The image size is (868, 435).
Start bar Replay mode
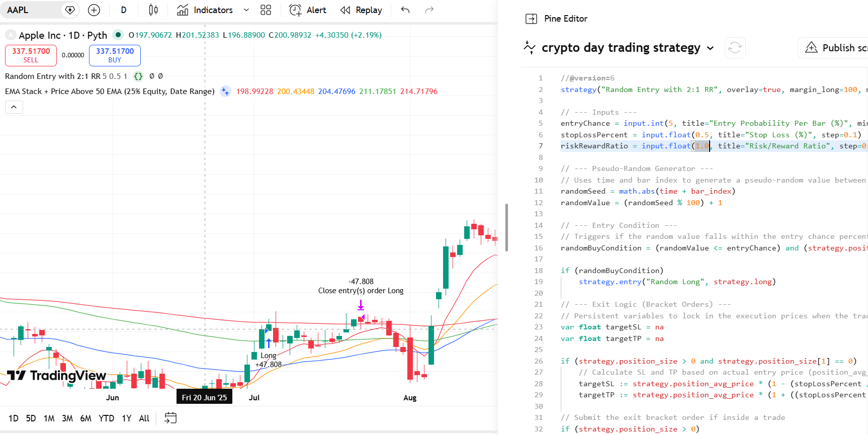[361, 10]
